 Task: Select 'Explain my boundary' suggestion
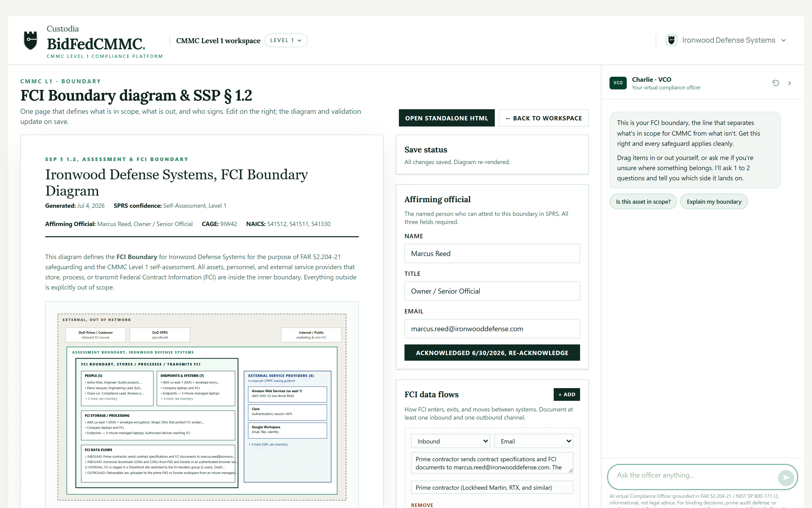tap(714, 202)
